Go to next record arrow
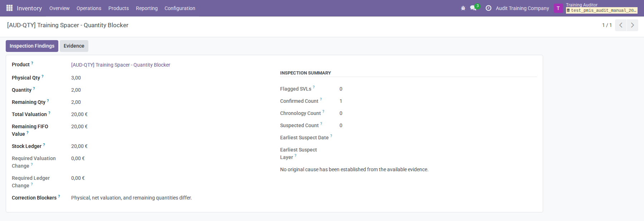644x221 pixels. coord(633,25)
